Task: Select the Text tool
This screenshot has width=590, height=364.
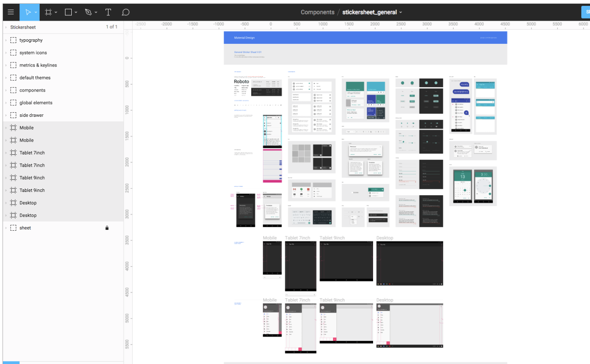Action: [x=108, y=12]
